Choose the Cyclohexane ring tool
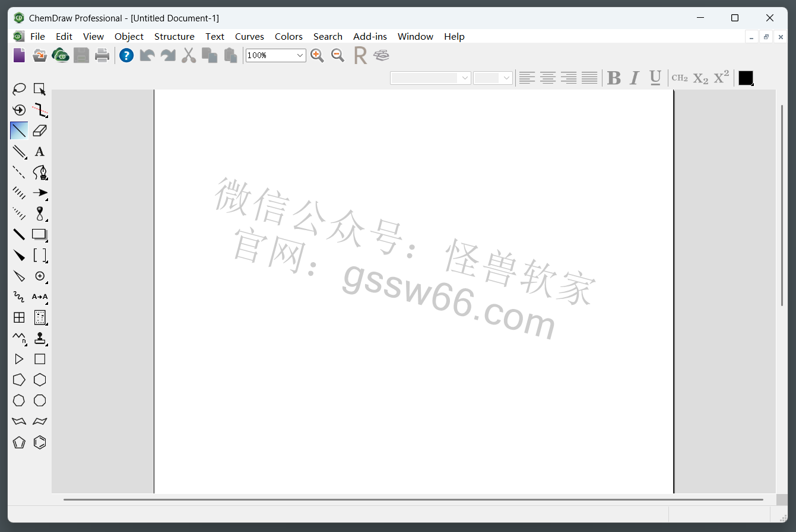The image size is (796, 532). pyautogui.click(x=40, y=380)
